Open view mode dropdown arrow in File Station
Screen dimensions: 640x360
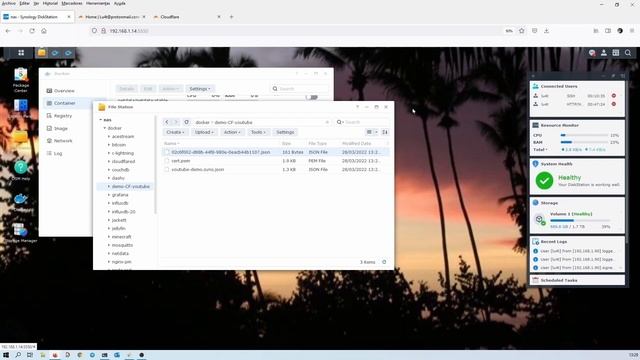(x=376, y=132)
